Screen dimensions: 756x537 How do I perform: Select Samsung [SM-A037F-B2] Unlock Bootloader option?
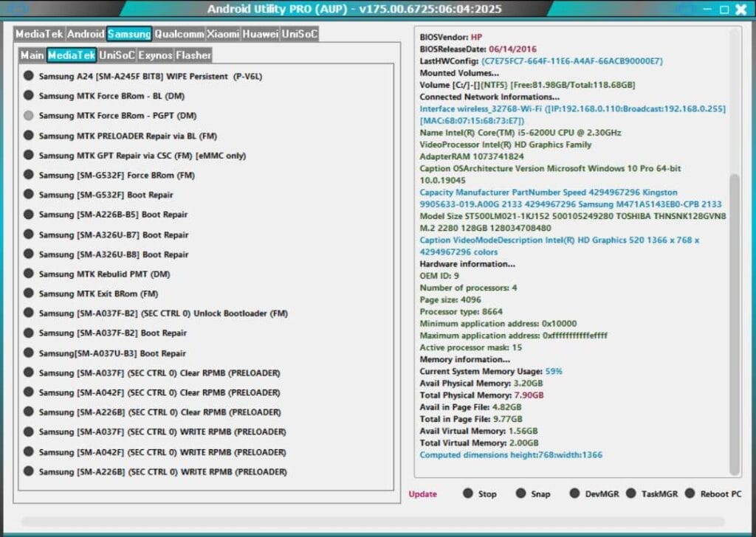click(30, 313)
